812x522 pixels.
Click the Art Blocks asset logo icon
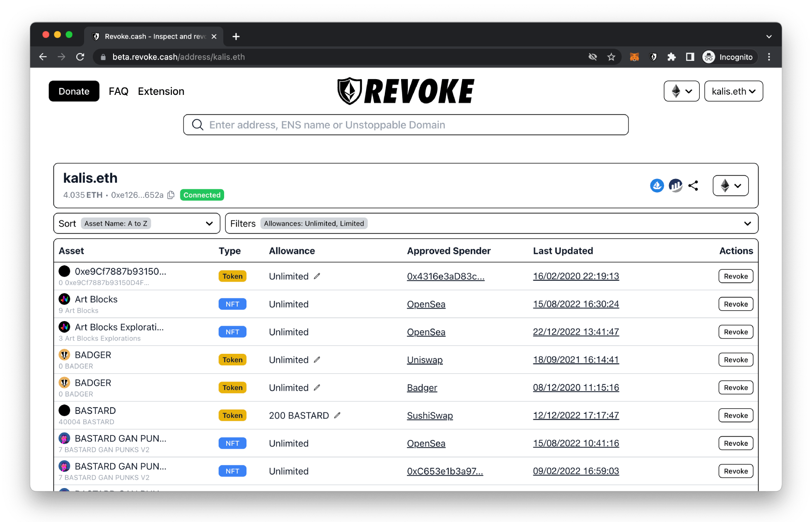[64, 299]
